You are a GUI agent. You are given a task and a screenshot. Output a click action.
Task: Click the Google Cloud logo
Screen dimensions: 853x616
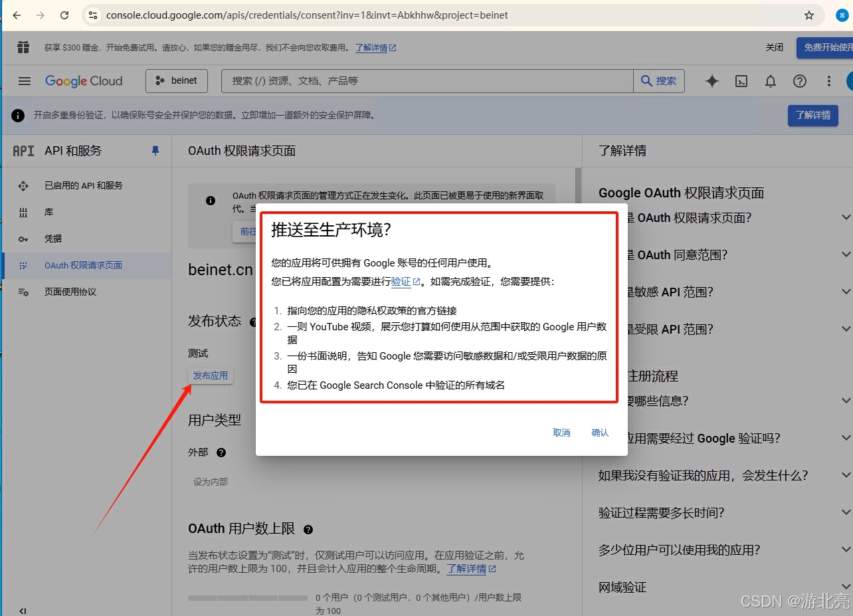(x=84, y=81)
